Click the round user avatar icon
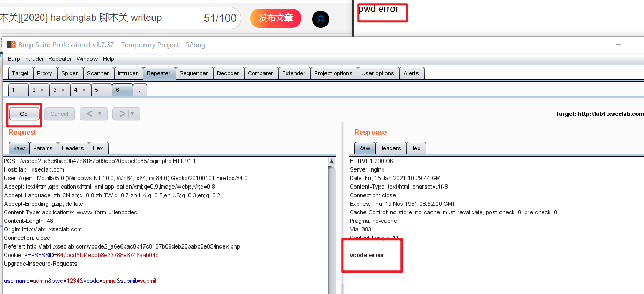The height and width of the screenshot is (294, 644). pyautogui.click(x=321, y=19)
